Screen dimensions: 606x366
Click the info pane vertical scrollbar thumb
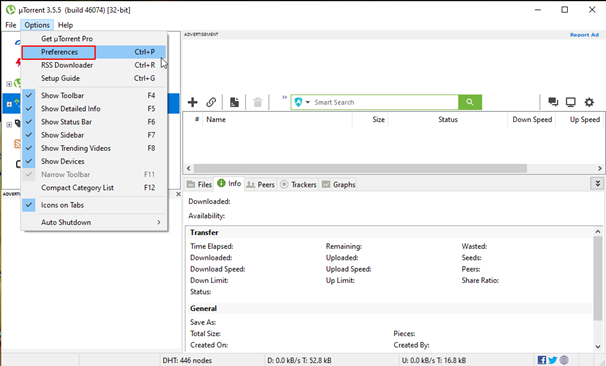(x=598, y=278)
